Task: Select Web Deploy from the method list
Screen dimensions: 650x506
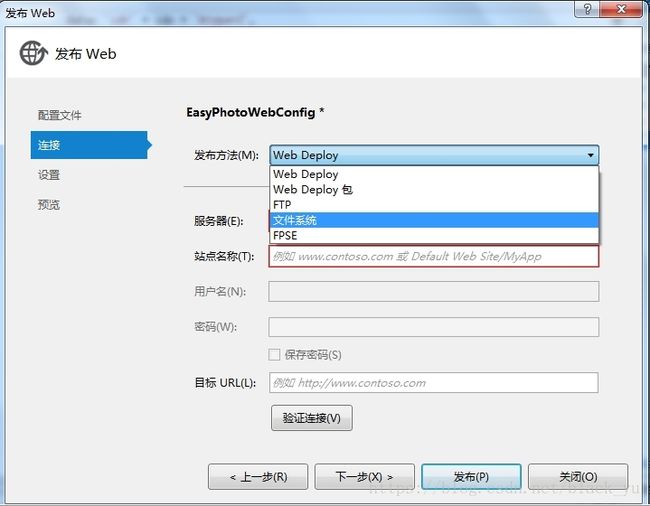Action: [x=434, y=174]
